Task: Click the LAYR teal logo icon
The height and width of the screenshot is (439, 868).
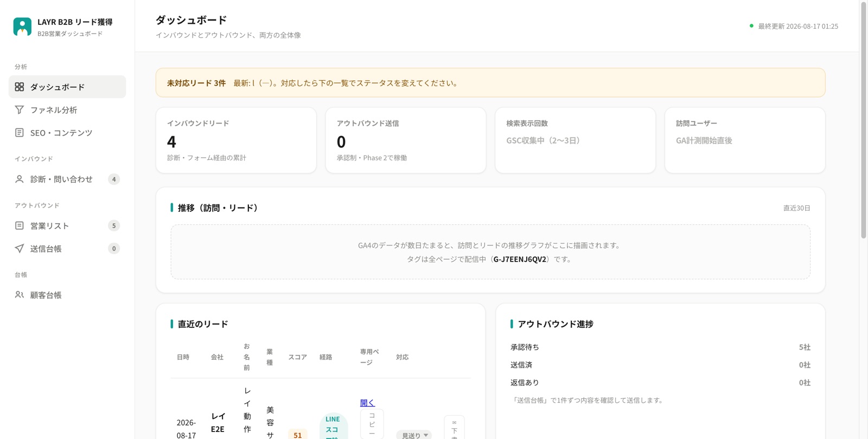Action: tap(22, 27)
